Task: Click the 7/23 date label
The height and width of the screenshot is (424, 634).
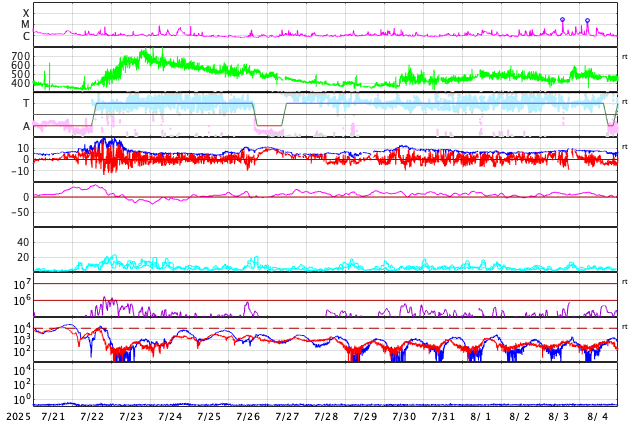Action: coord(131,417)
